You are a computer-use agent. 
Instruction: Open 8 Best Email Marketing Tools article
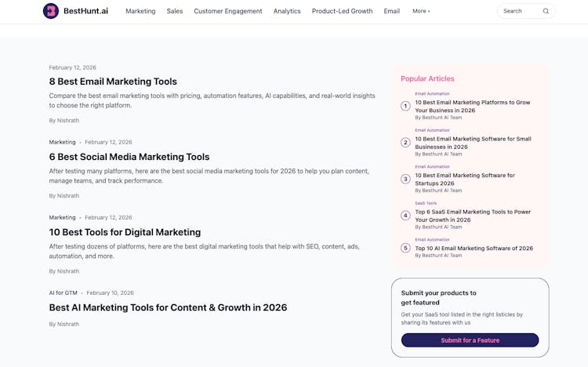113,82
